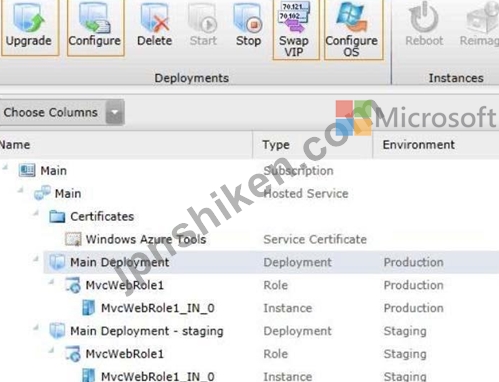
Task: Click Swap VIP
Action: click(x=295, y=29)
